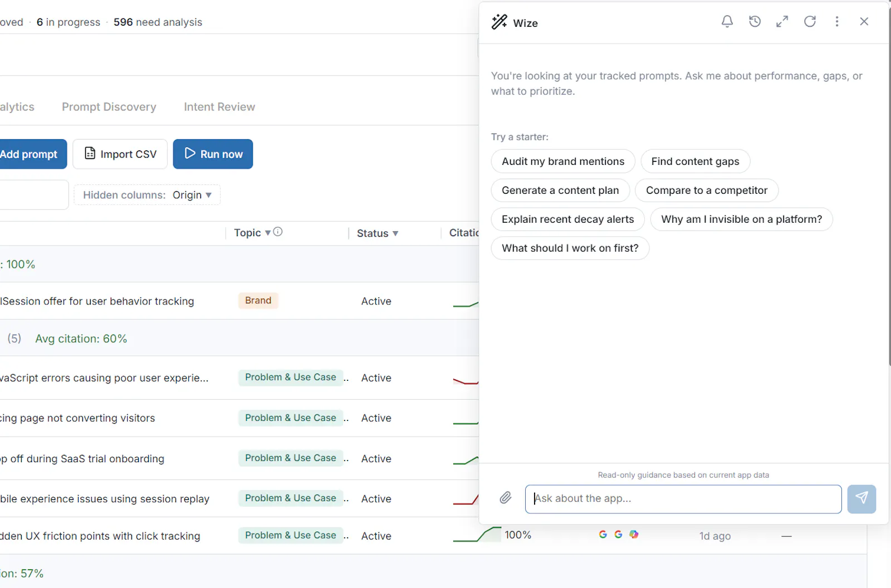The height and width of the screenshot is (588, 891).
Task: Focus the 'Ask about the app...' input
Action: 683,499
